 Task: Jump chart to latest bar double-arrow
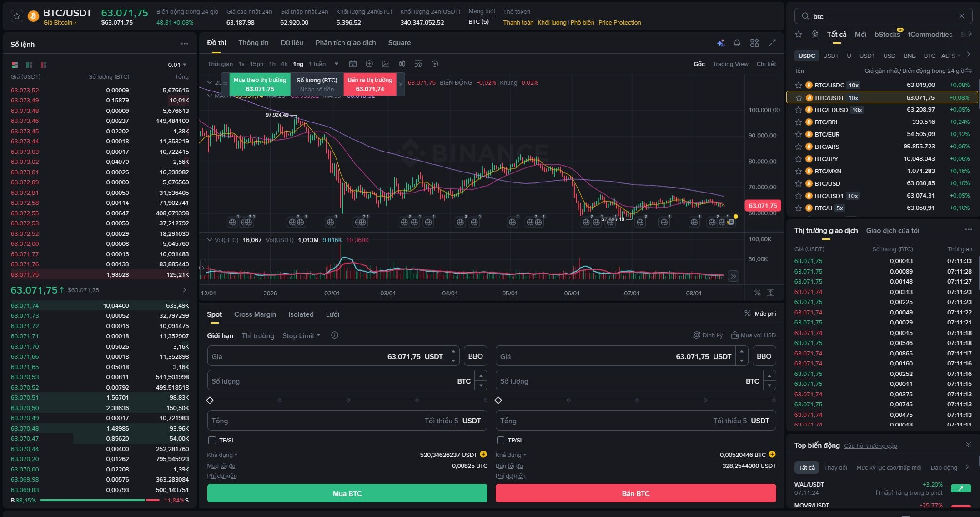(733, 276)
